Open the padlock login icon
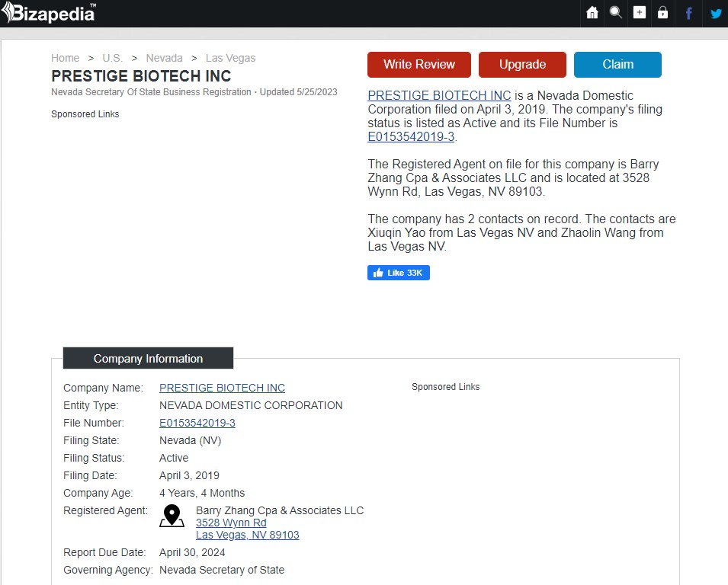Image resolution: width=728 pixels, height=585 pixels. (662, 12)
